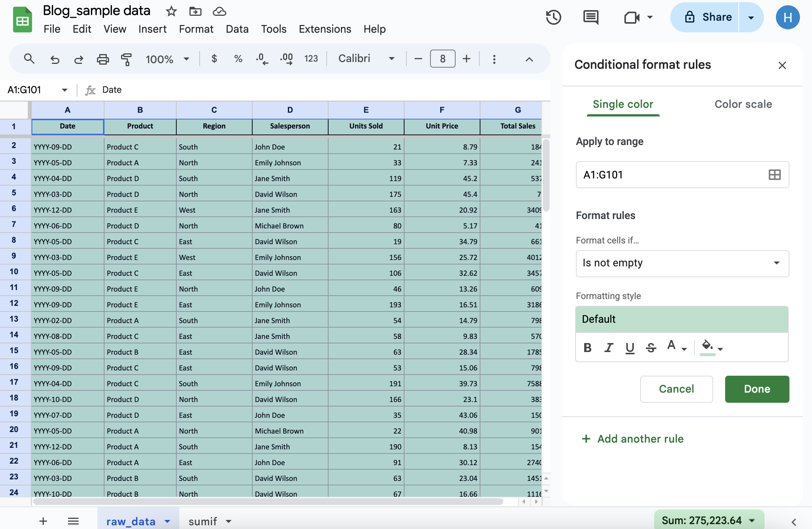This screenshot has height=529, width=812.
Task: Click the paint format roller icon
Action: click(126, 59)
